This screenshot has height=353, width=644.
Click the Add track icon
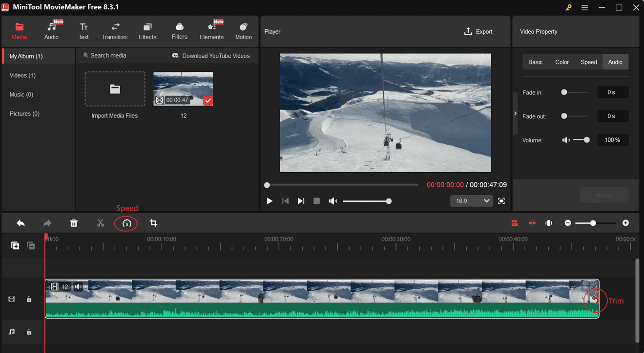[15, 245]
